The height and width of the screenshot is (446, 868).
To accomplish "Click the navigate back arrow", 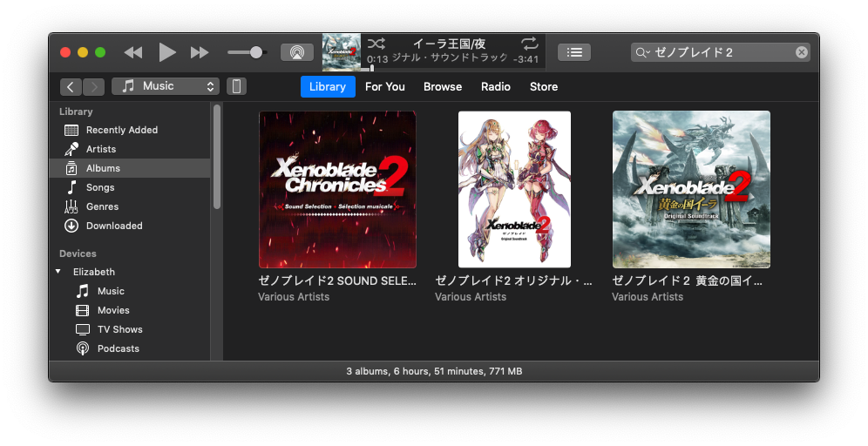I will (71, 86).
